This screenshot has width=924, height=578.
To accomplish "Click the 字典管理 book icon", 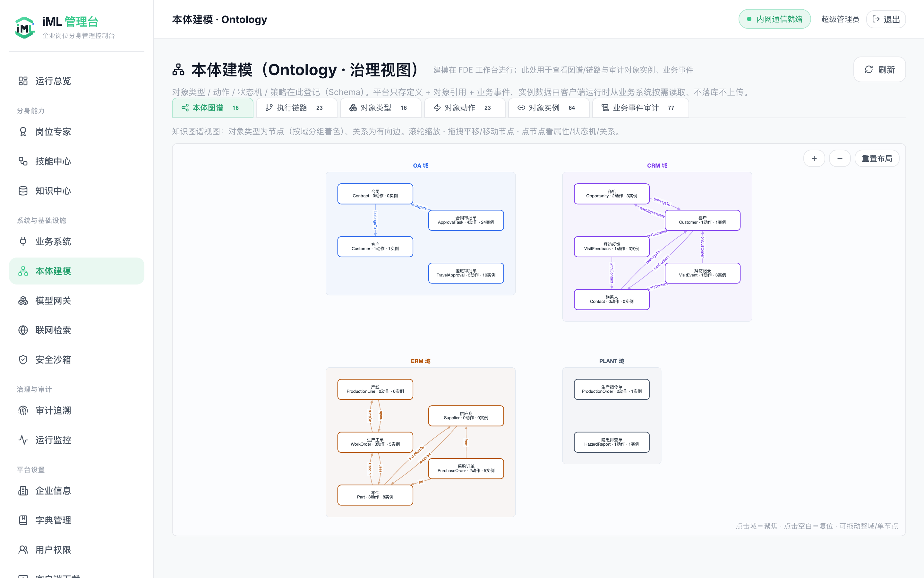I will [23, 520].
